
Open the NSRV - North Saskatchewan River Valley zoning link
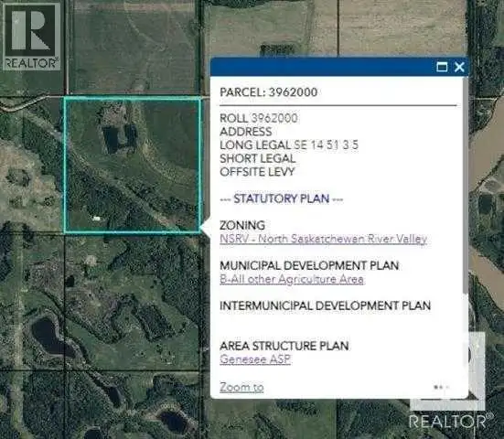tap(323, 239)
